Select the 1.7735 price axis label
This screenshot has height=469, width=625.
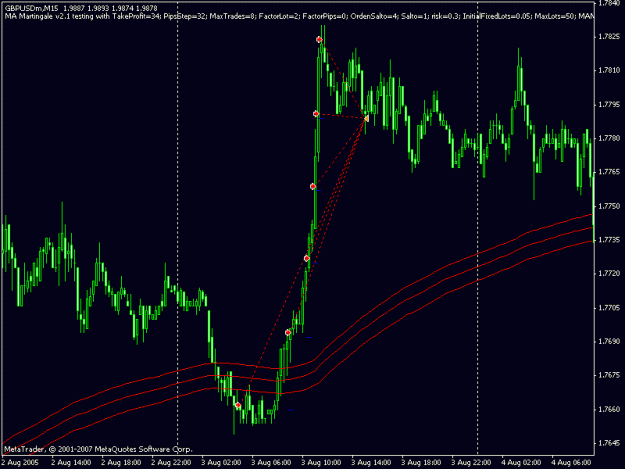(609, 240)
